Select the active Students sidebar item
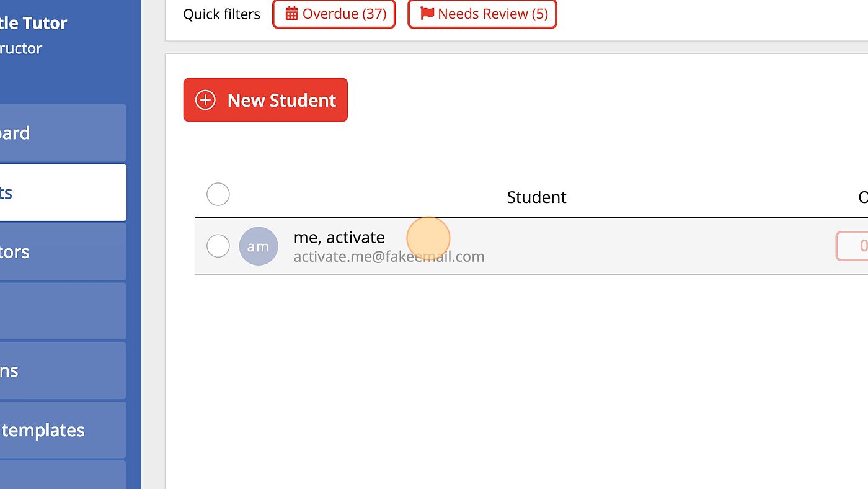 click(62, 192)
